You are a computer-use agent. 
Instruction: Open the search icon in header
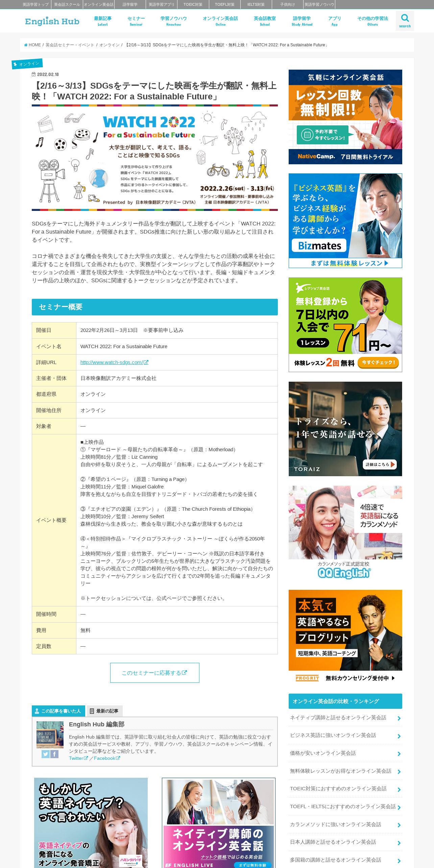tap(405, 21)
